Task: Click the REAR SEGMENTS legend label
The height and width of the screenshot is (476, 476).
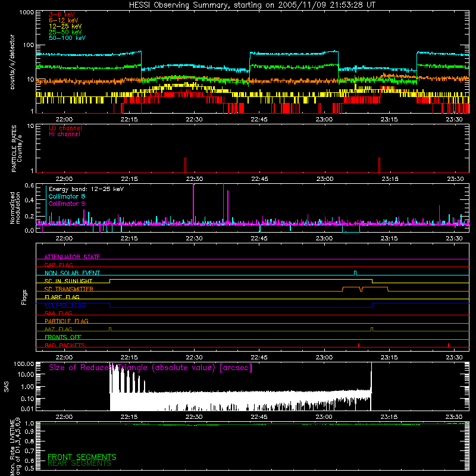Action: [79, 464]
